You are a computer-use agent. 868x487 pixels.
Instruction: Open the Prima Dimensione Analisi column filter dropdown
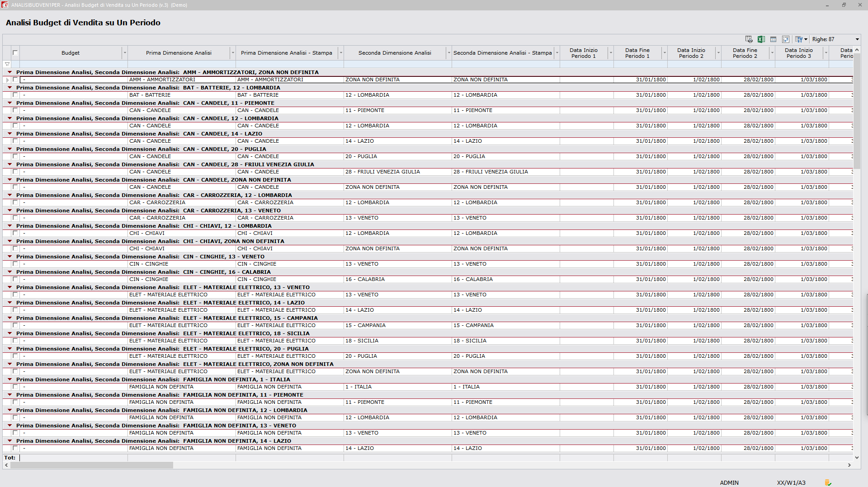233,53
